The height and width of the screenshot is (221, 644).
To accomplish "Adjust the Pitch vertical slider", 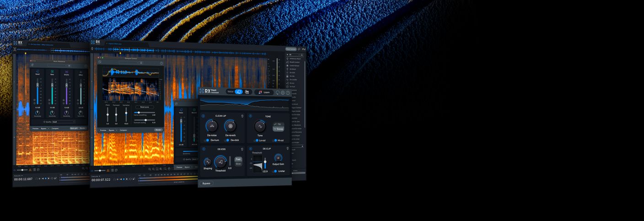I will point(107,114).
